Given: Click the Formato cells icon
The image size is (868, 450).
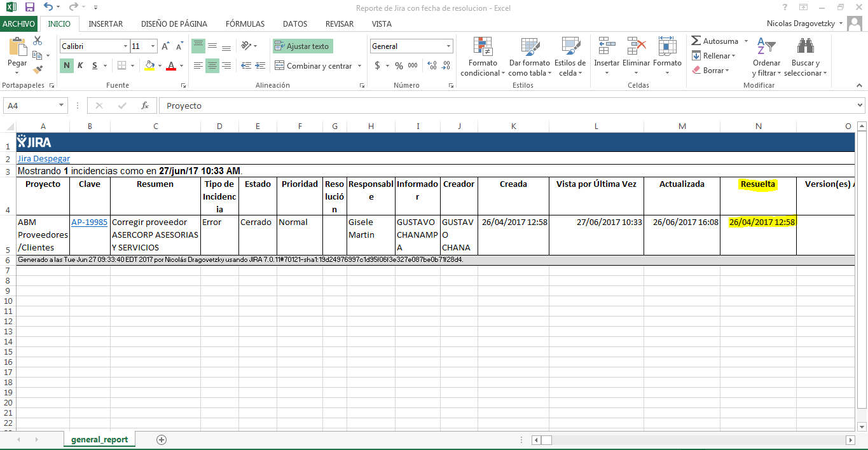Looking at the screenshot, I should pos(667,46).
